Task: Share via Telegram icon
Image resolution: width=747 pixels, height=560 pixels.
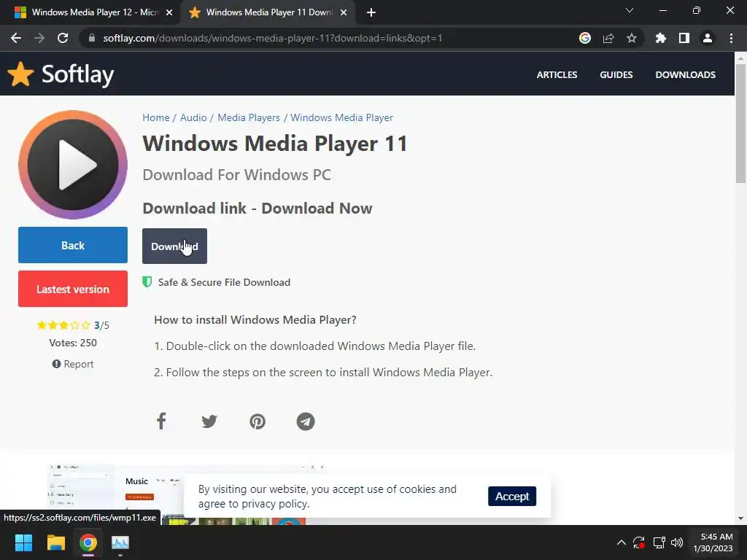Action: (306, 421)
